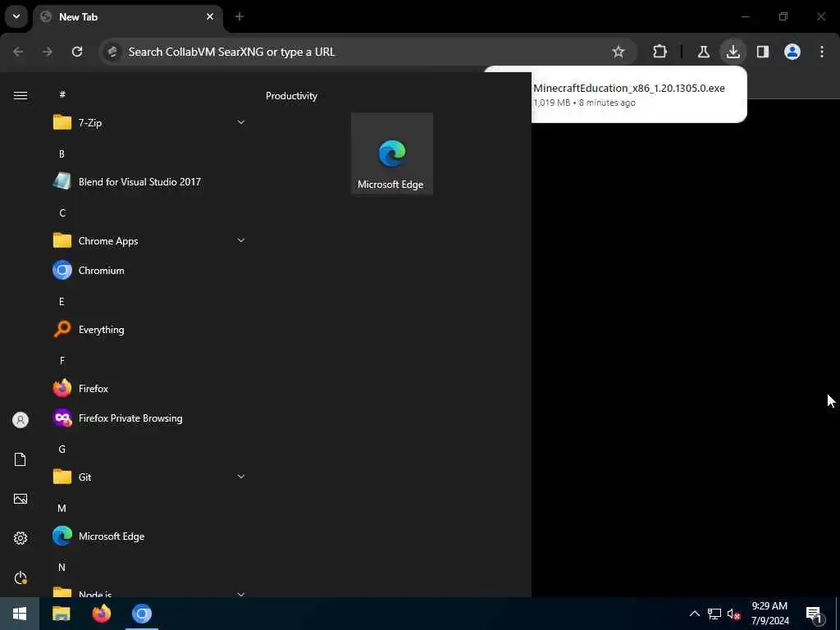Open Chrome Labs flask icon
The width and height of the screenshot is (840, 630).
tap(703, 52)
